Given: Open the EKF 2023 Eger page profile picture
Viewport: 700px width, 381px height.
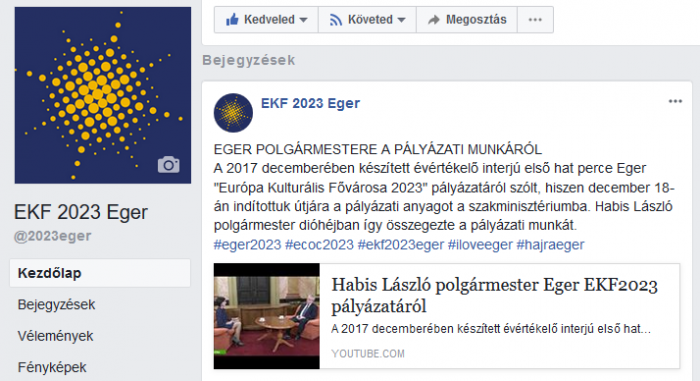Looking at the screenshot, I should 103,95.
